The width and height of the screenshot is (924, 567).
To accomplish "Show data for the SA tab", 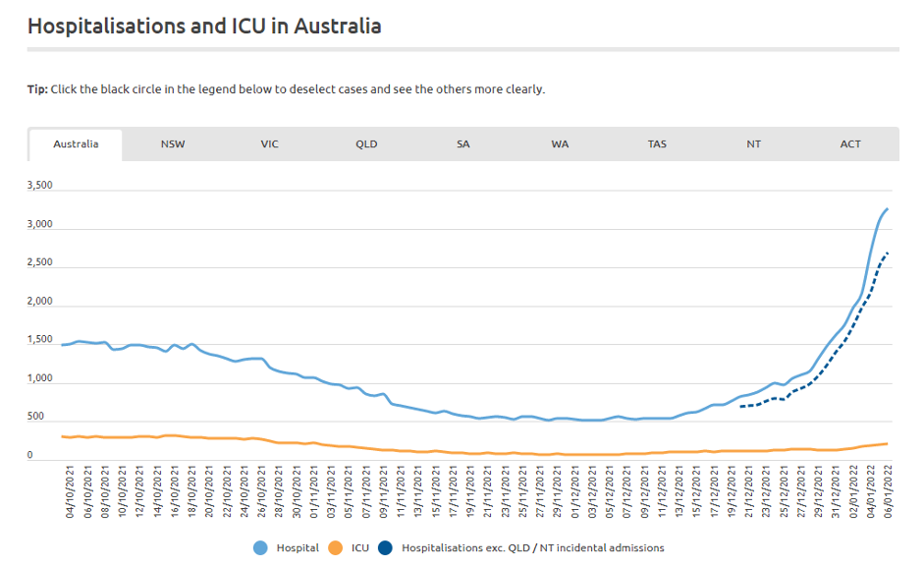I will [463, 144].
